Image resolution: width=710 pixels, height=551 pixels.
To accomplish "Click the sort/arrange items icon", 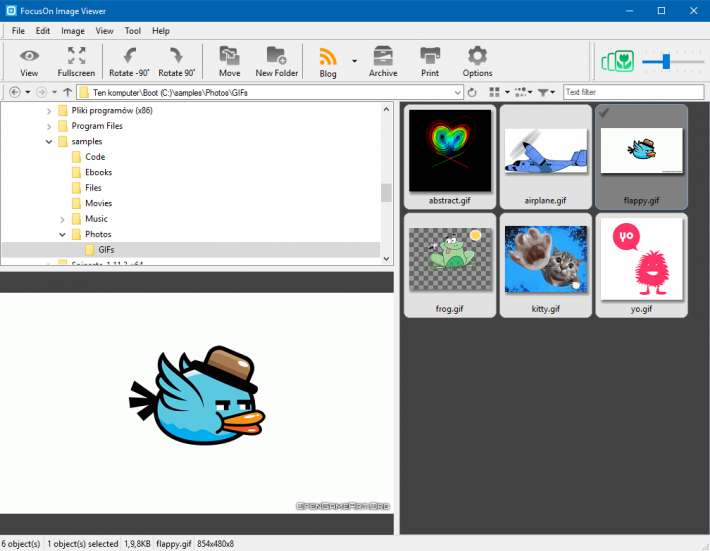I will pyautogui.click(x=520, y=92).
